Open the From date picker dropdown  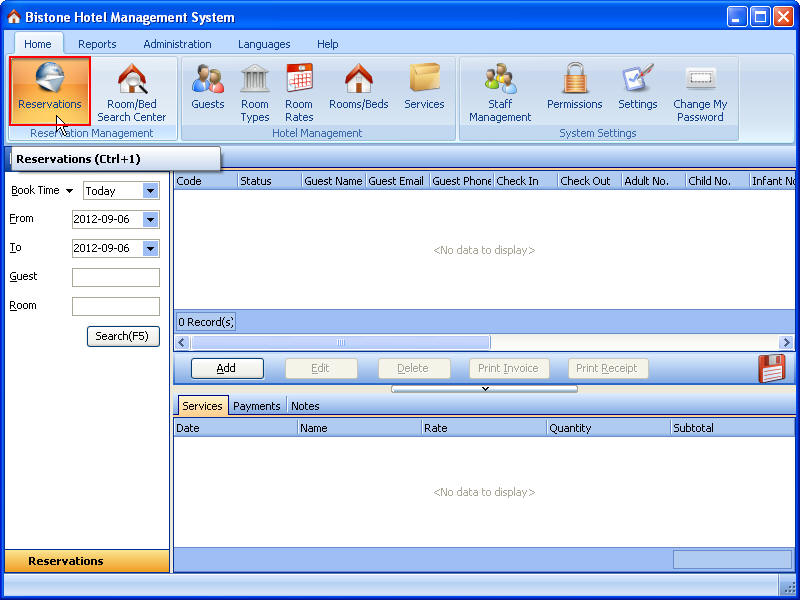(151, 220)
